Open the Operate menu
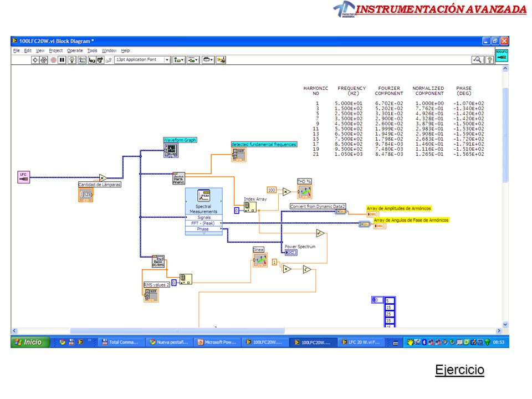This screenshot has height=399, width=532. (x=75, y=50)
